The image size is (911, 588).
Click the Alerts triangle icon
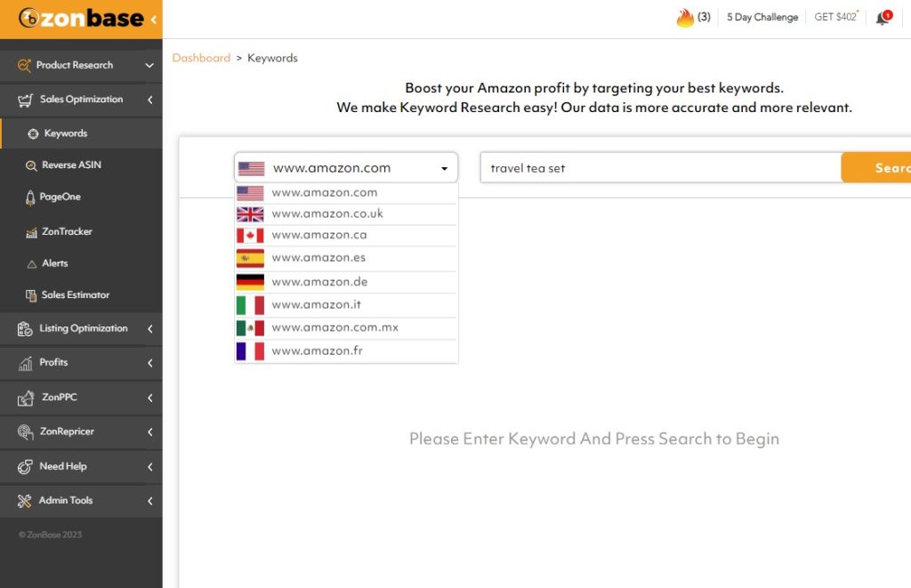tap(32, 264)
